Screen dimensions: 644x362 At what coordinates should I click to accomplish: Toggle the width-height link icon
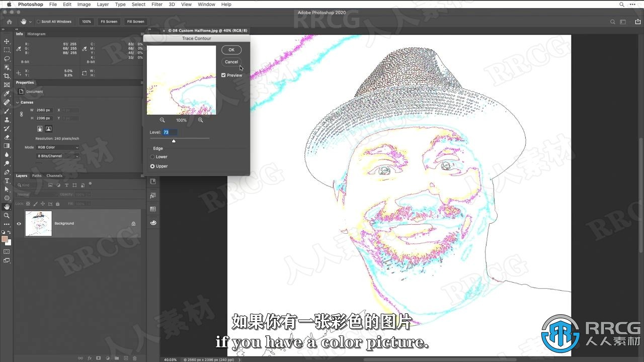click(x=21, y=114)
